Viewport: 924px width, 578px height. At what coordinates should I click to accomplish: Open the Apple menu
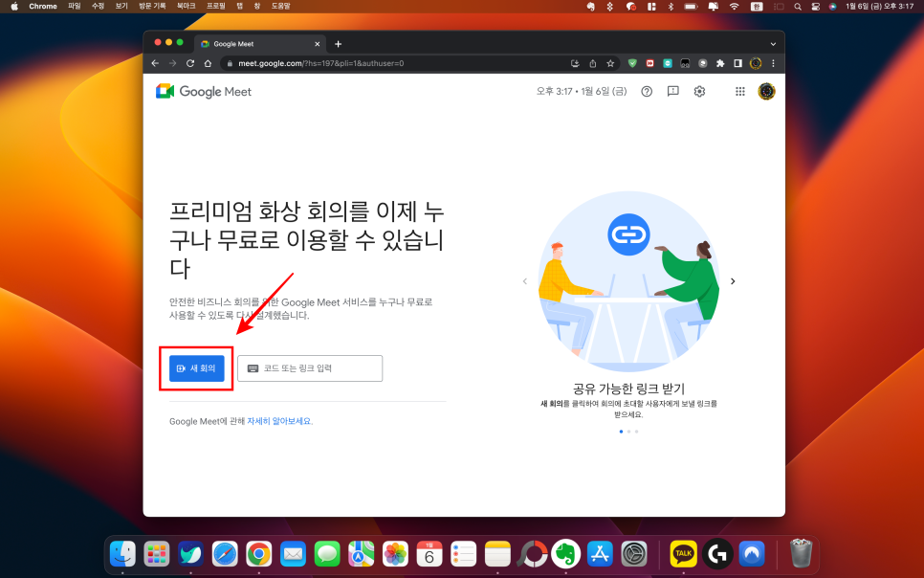click(14, 6)
